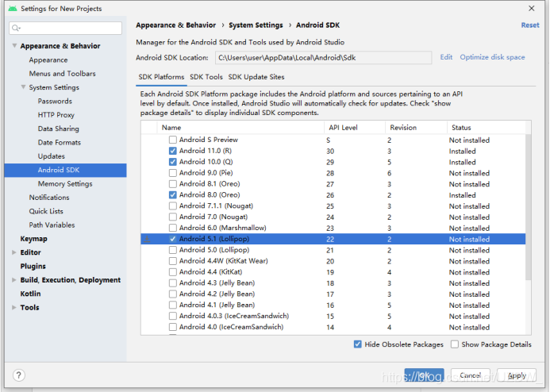Select Data Sharing settings
The width and height of the screenshot is (550, 392).
coord(59,129)
